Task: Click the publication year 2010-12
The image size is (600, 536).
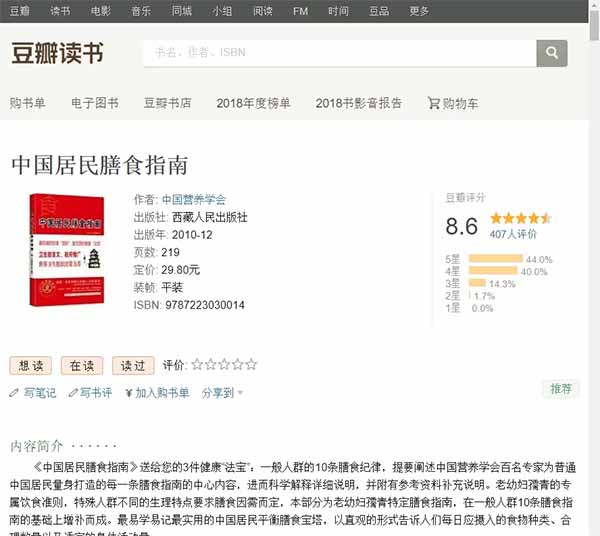Action: (192, 235)
